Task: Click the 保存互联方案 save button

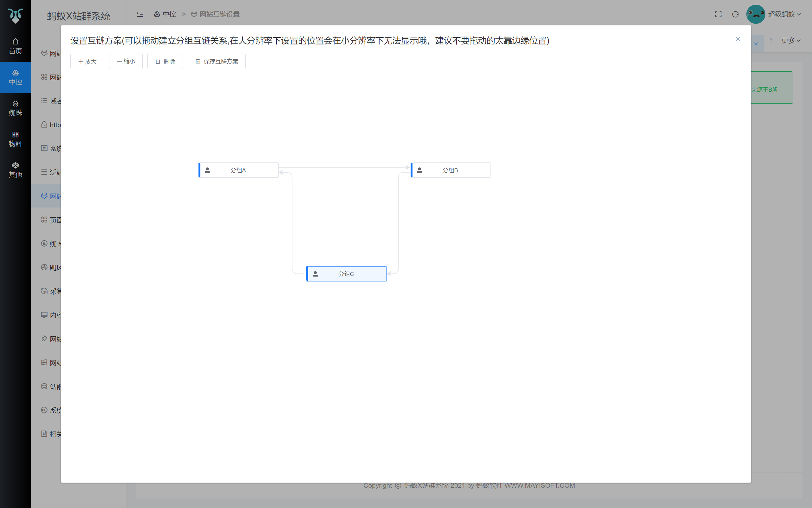Action: (x=216, y=61)
